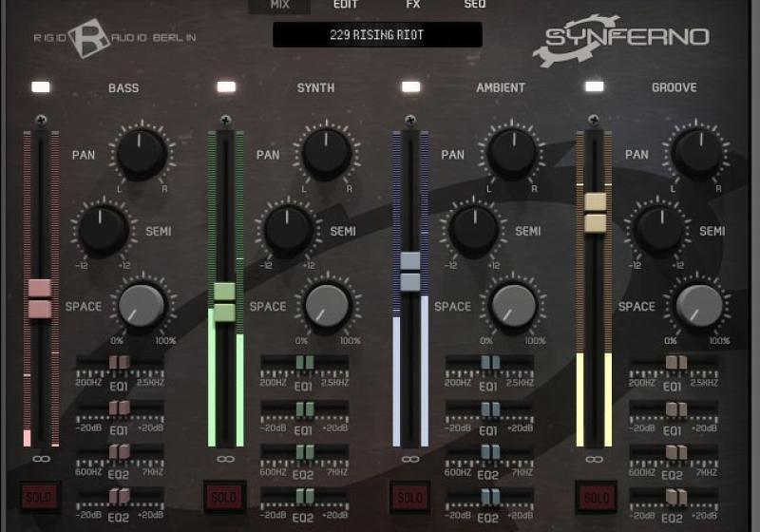Solo the GROOVE channel

point(596,497)
